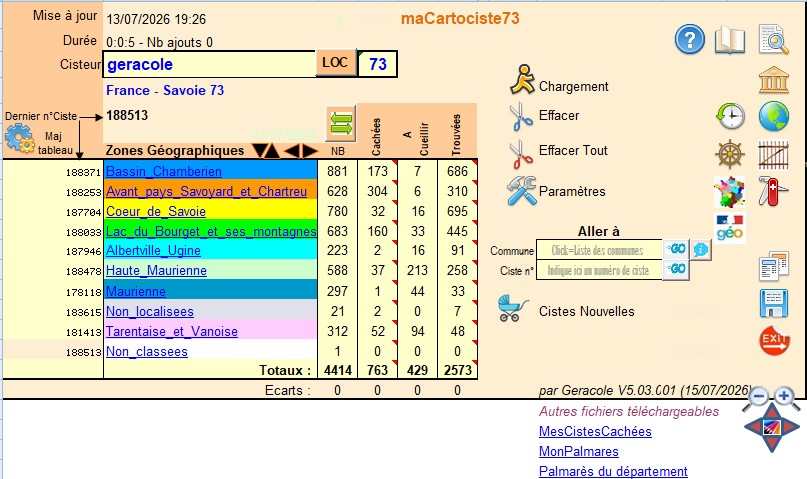Save with the floppy disk icon
Image resolution: width=807 pixels, height=479 pixels.
774,303
